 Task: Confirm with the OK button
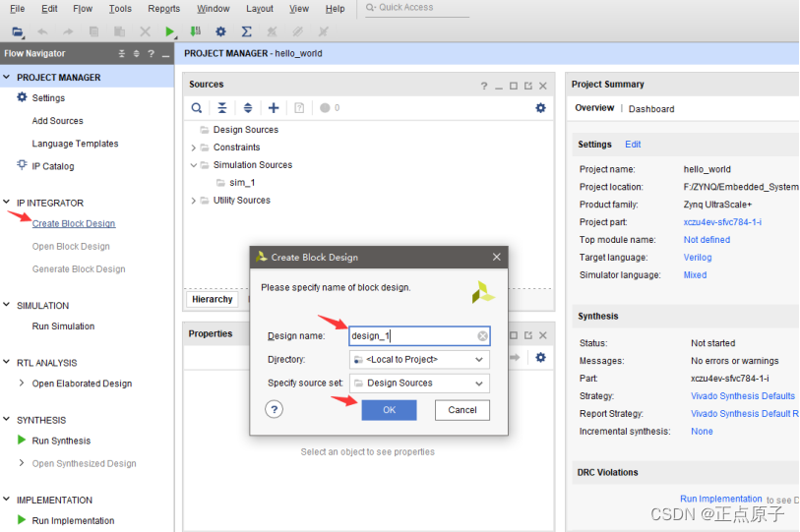pos(390,410)
